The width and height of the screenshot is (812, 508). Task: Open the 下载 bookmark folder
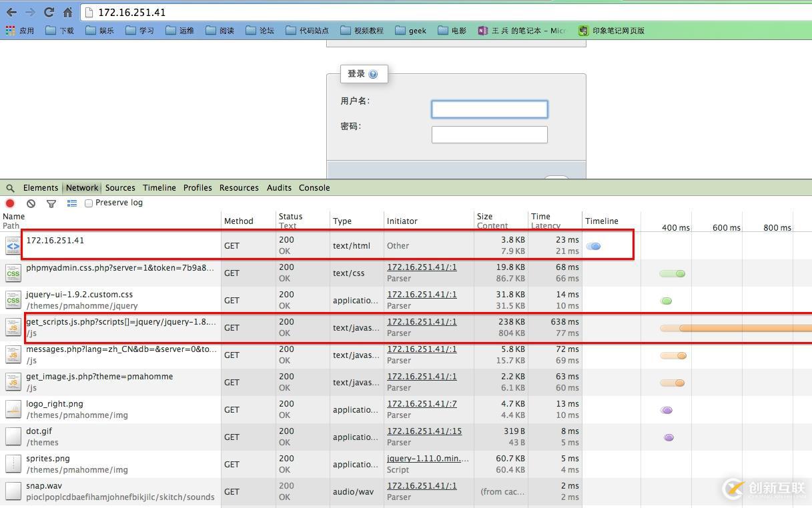60,31
